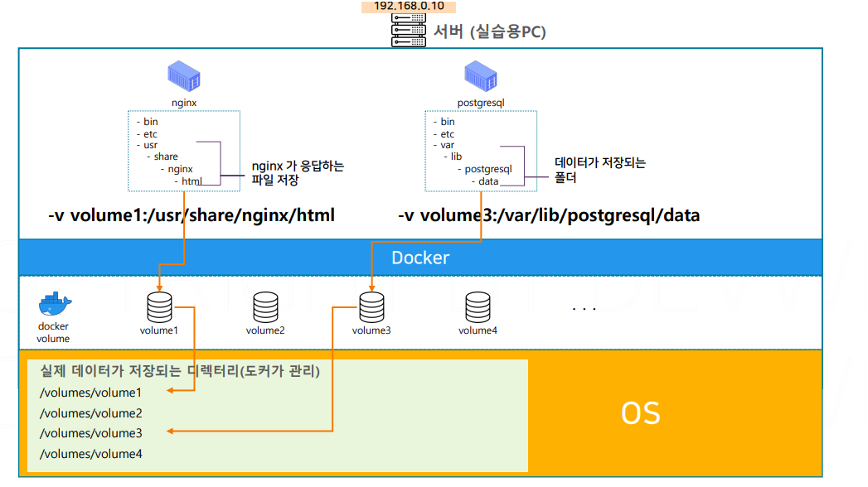Click the Docker label in blue bar
The width and height of the screenshot is (868, 487).
point(420,258)
